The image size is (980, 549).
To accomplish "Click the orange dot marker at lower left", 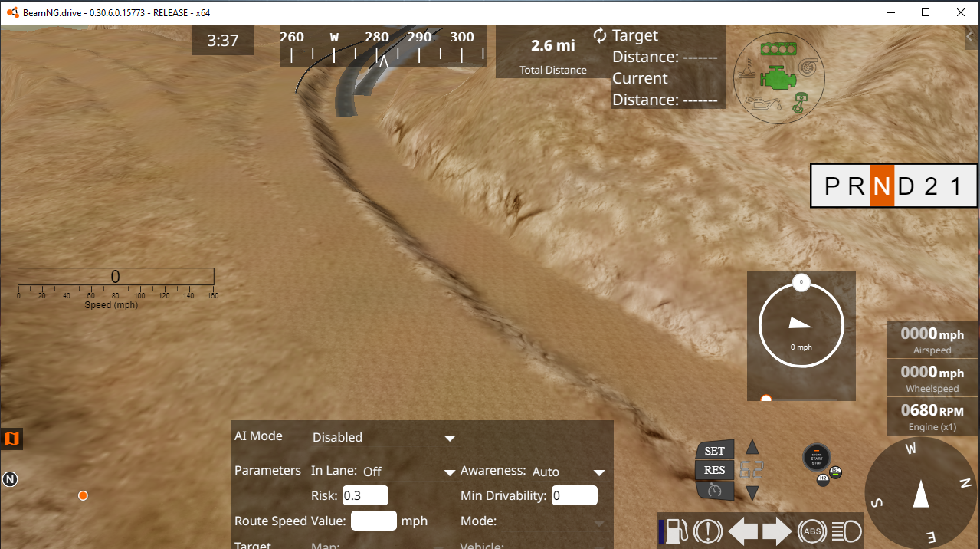I will click(83, 496).
